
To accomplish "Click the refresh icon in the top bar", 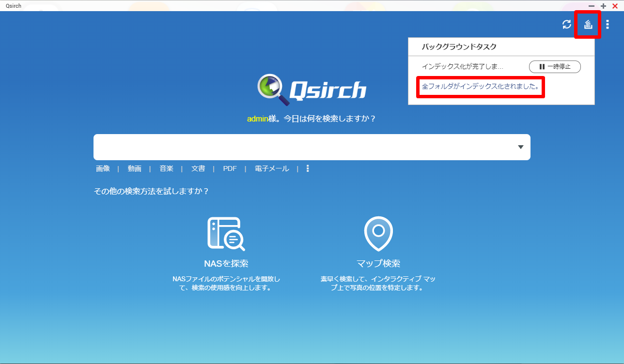I will pos(566,24).
